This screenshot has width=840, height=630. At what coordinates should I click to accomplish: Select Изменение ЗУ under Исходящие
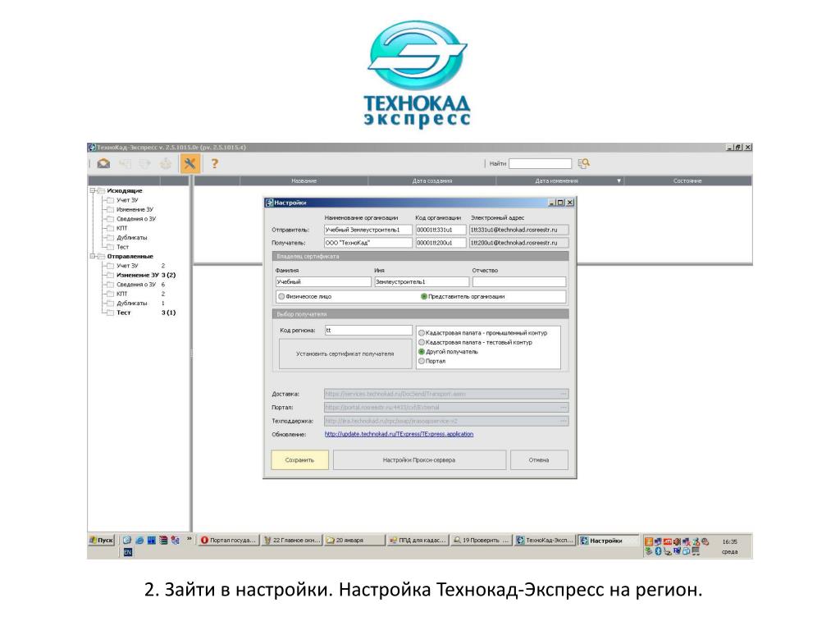[x=135, y=209]
